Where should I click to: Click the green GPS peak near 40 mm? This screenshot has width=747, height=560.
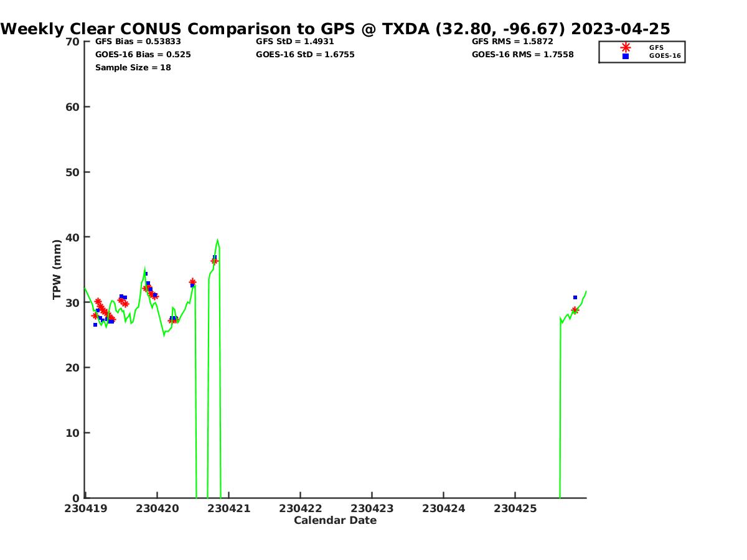[x=217, y=240]
